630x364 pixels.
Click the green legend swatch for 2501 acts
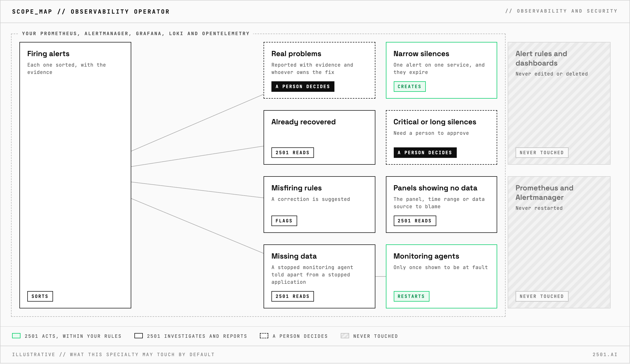point(16,336)
